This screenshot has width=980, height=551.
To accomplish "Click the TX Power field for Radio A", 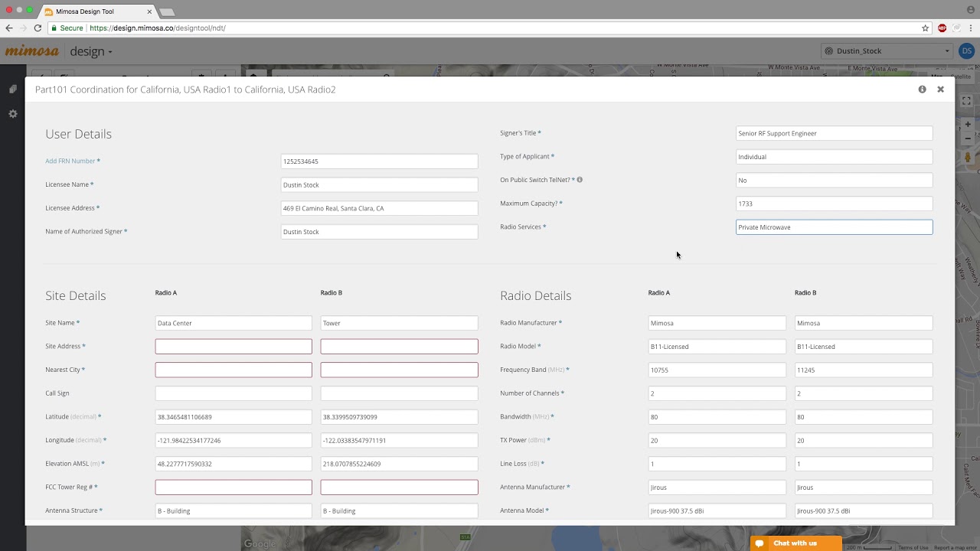I will [x=717, y=440].
